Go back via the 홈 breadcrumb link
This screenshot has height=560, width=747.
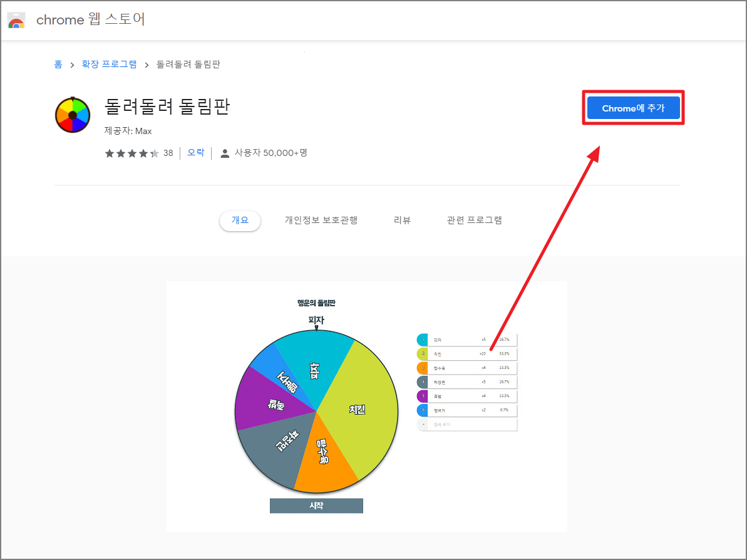pyautogui.click(x=58, y=64)
